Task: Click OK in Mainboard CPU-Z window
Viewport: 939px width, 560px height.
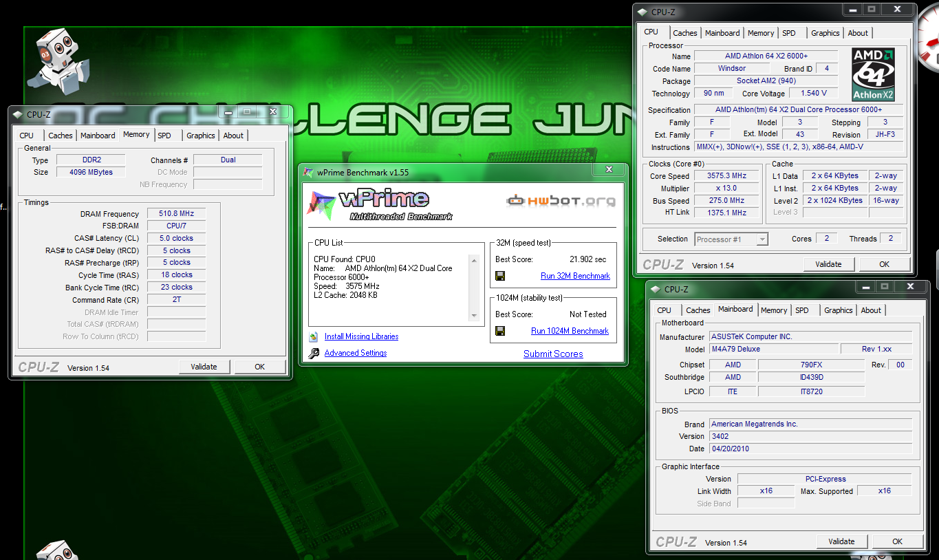Action: [x=897, y=541]
